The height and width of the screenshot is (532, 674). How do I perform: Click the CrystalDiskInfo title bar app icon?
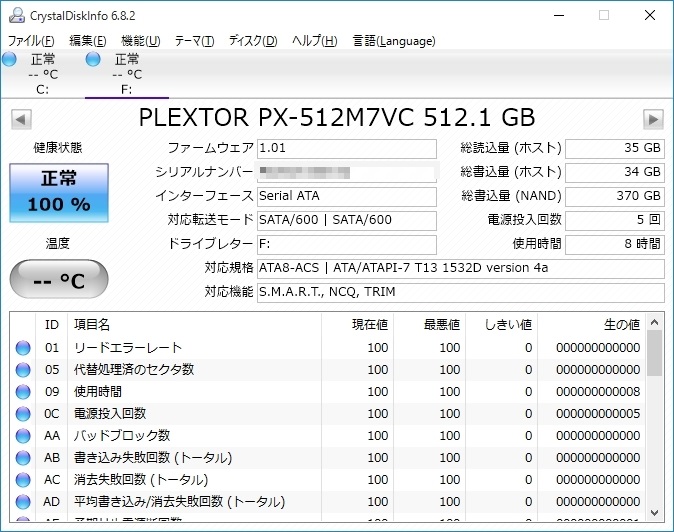17,15
